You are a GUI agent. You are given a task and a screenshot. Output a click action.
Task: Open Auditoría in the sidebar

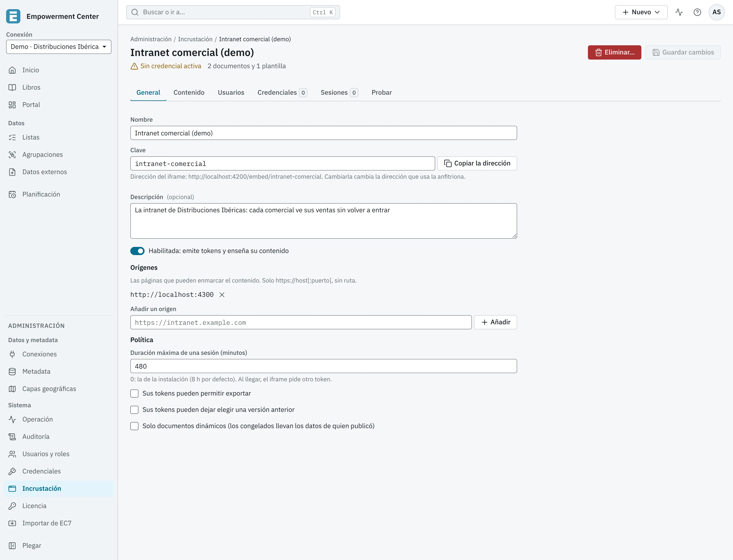[x=59, y=437]
